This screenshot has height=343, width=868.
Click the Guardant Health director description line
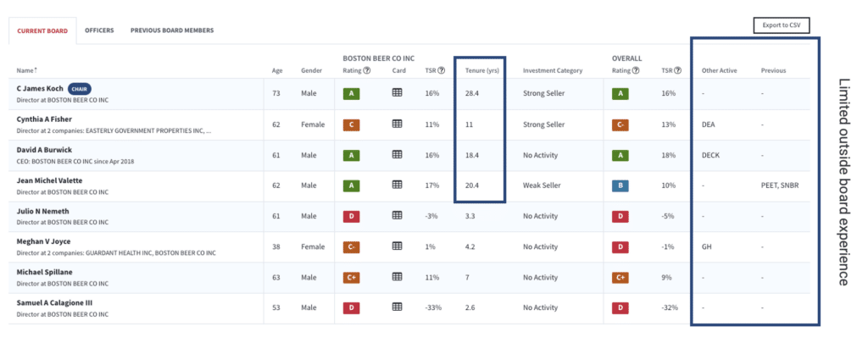coord(116,253)
